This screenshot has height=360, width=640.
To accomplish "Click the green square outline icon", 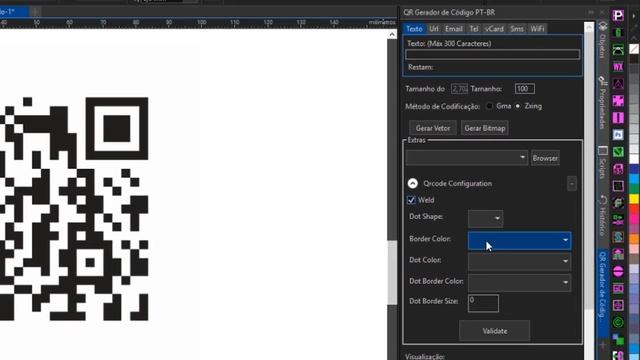I will 618,186.
